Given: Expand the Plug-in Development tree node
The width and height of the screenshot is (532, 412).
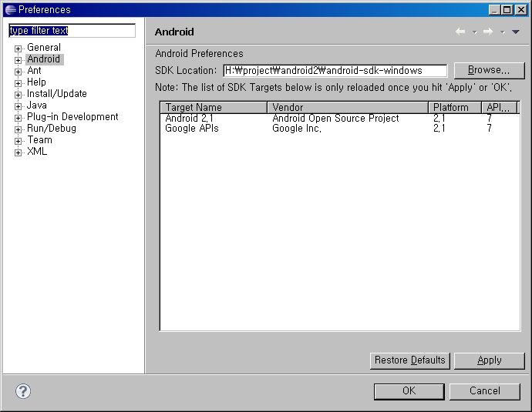Looking at the screenshot, I should tap(18, 118).
